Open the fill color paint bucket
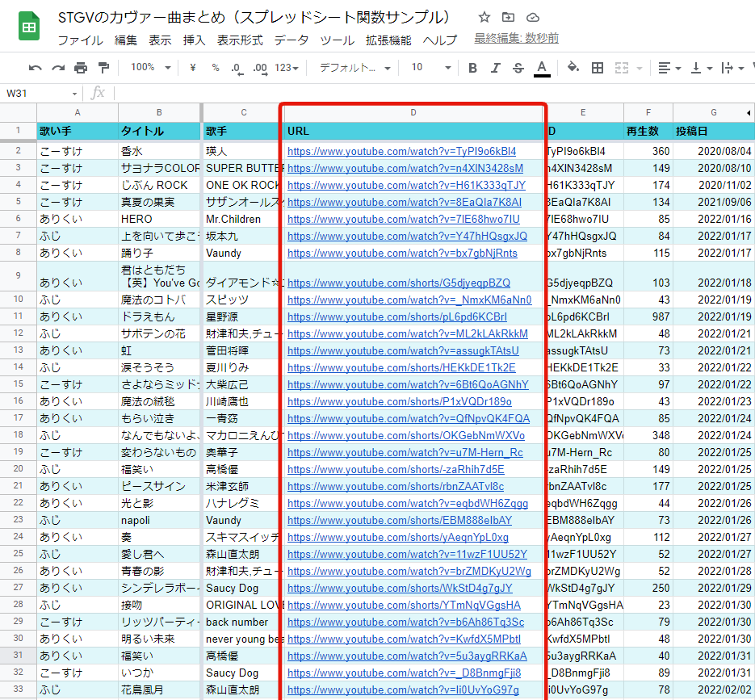755x700 pixels. pyautogui.click(x=573, y=68)
